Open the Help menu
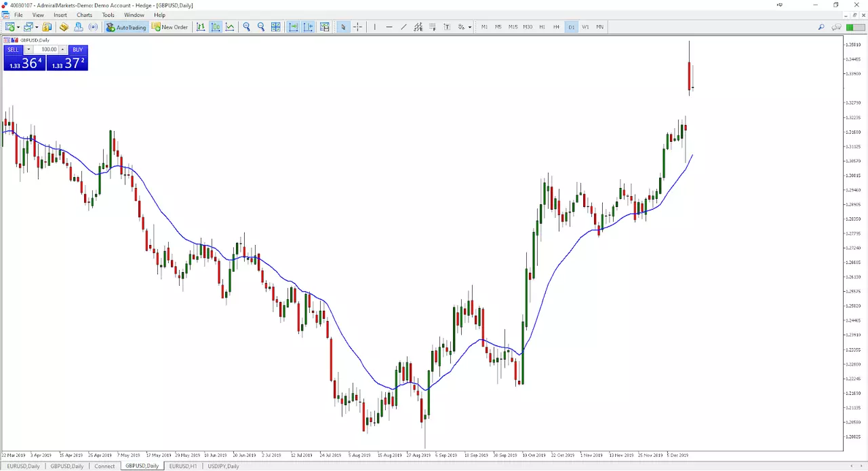868x471 pixels. coord(159,15)
